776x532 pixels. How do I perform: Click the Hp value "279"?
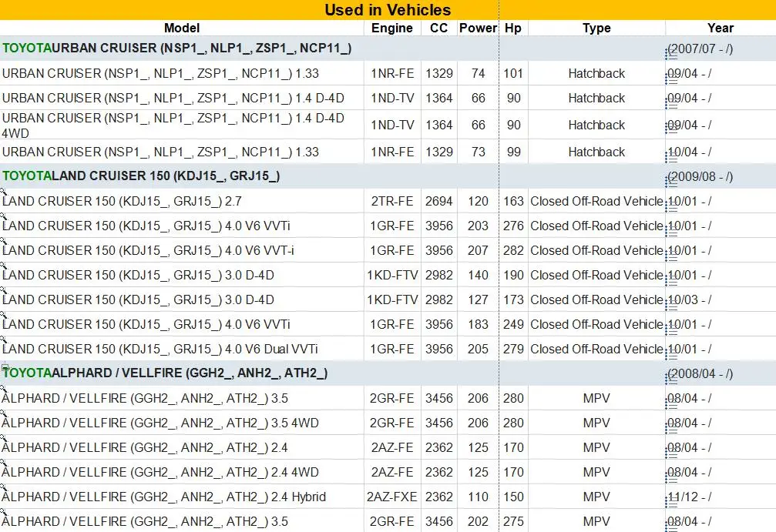pyautogui.click(x=513, y=349)
